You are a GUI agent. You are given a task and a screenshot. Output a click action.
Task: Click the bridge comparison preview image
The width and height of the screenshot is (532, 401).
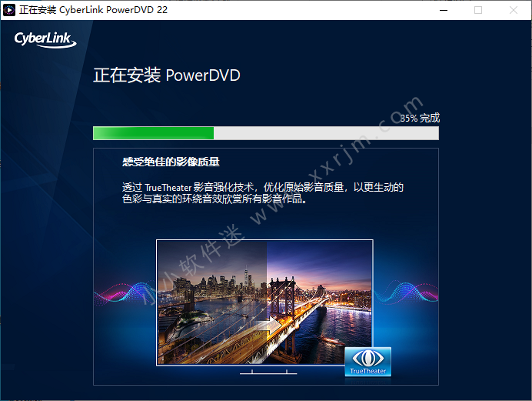[x=264, y=302]
